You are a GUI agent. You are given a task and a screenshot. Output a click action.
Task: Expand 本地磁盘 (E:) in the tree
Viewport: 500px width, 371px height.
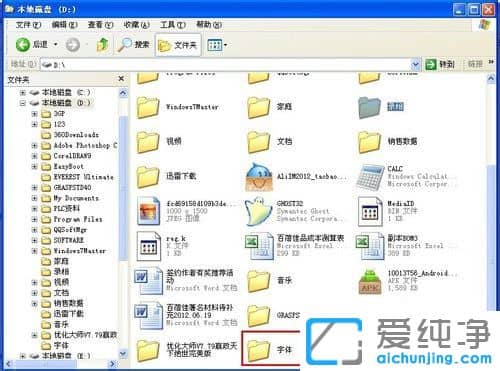point(22,356)
